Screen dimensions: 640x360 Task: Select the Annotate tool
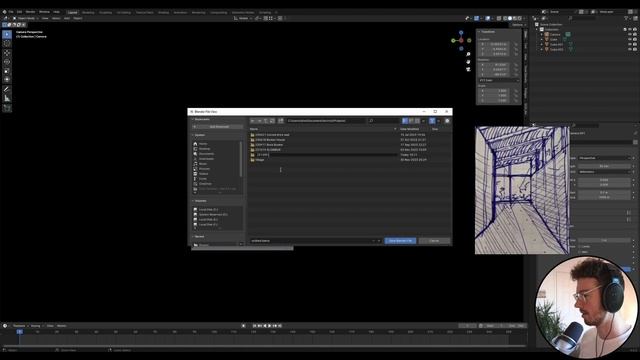[7, 89]
